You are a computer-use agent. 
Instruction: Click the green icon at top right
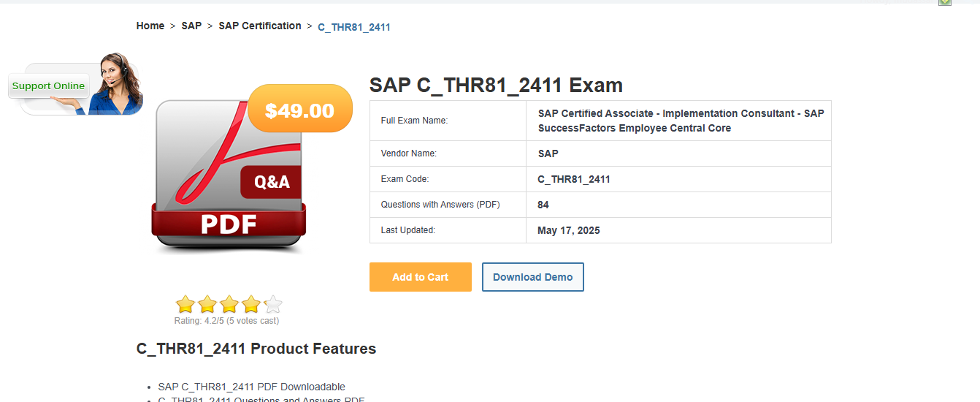[945, 2]
